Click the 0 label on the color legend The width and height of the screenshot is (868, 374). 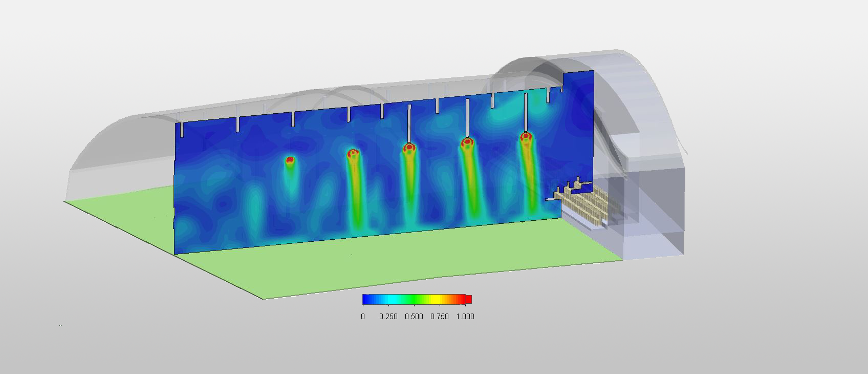point(363,317)
